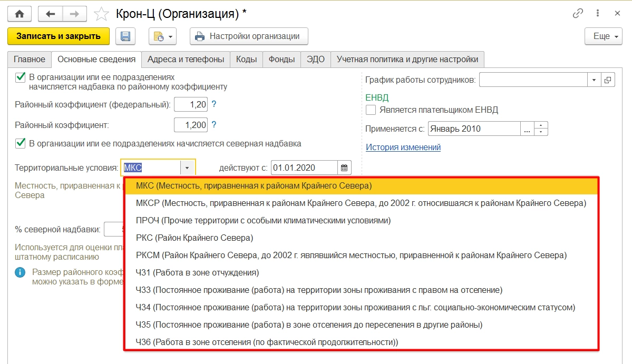
Task: Open Настройки организации print settings
Action: click(249, 36)
